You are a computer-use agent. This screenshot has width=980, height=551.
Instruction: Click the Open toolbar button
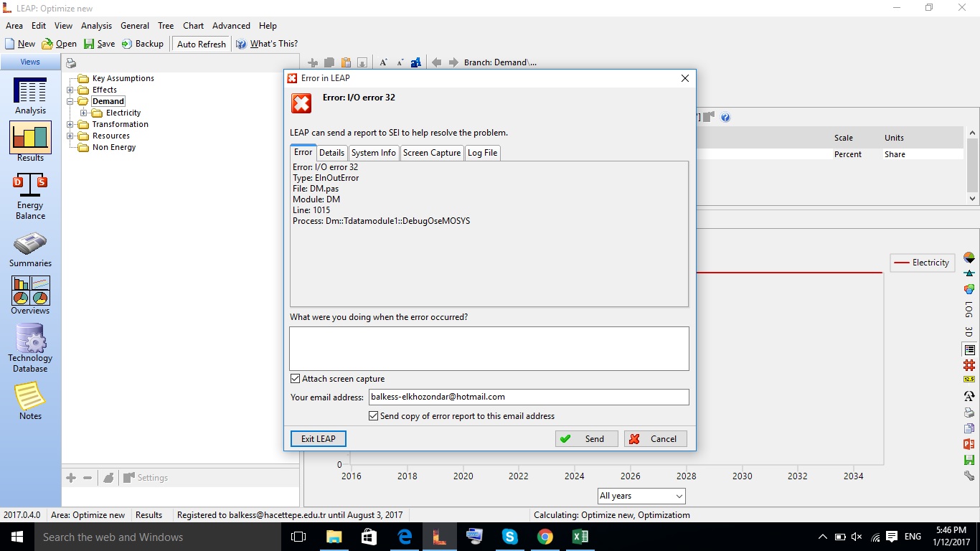pos(59,44)
